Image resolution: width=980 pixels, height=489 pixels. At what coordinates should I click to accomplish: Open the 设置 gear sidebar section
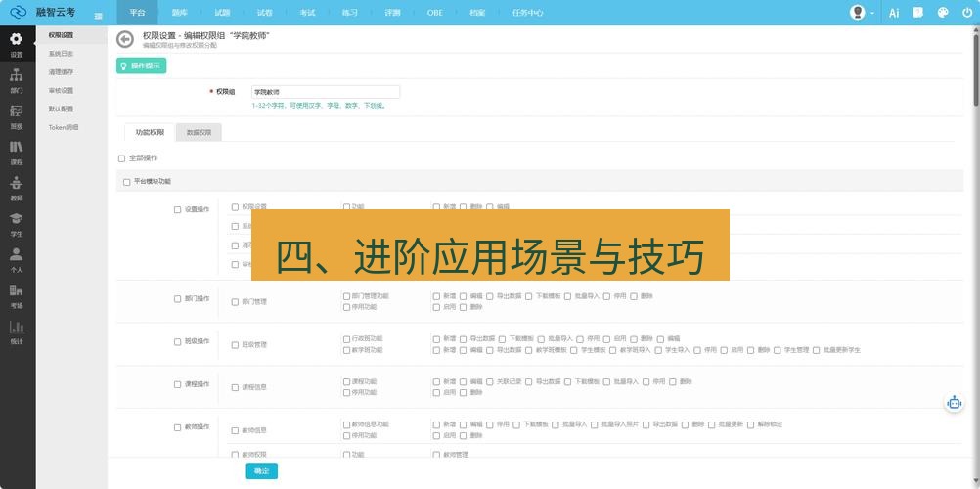(x=17, y=45)
